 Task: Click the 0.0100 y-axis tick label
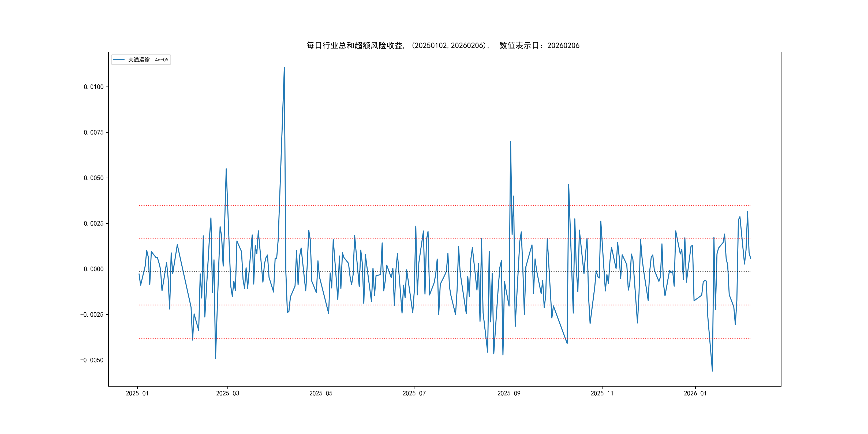click(94, 87)
